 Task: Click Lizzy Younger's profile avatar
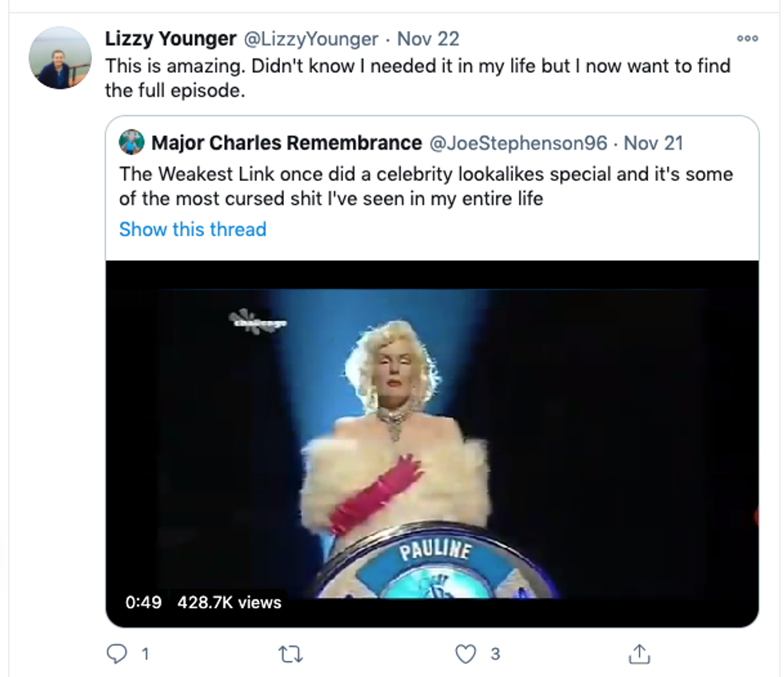tap(60, 58)
